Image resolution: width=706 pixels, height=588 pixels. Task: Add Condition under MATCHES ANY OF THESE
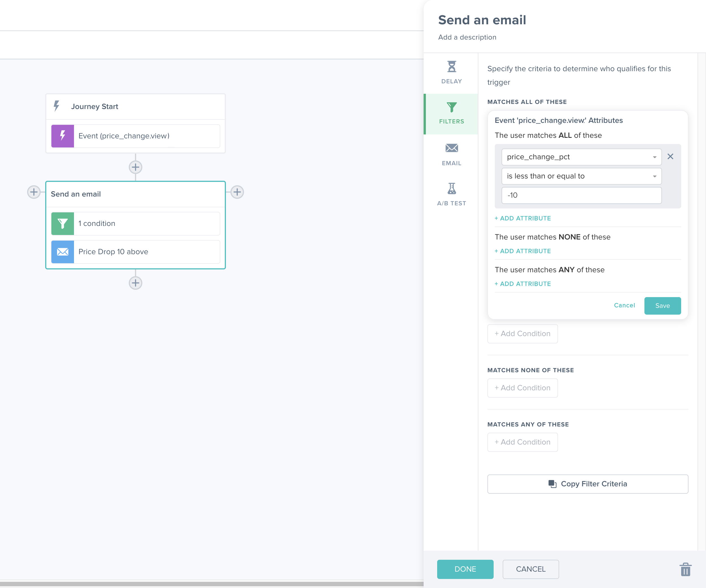522,442
